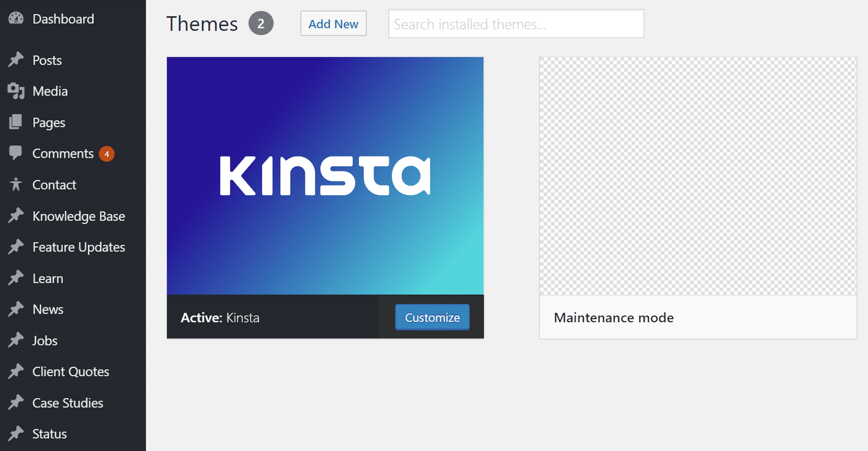This screenshot has width=868, height=451.
Task: Click the Posts pushpin icon
Action: (16, 60)
